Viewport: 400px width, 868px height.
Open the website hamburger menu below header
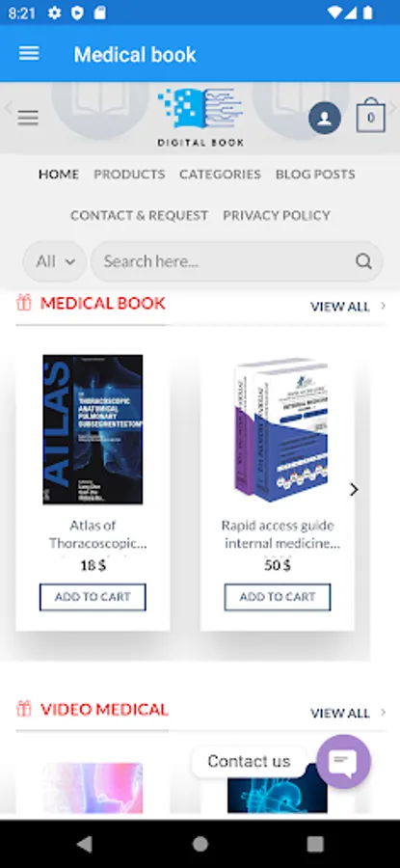click(x=28, y=118)
